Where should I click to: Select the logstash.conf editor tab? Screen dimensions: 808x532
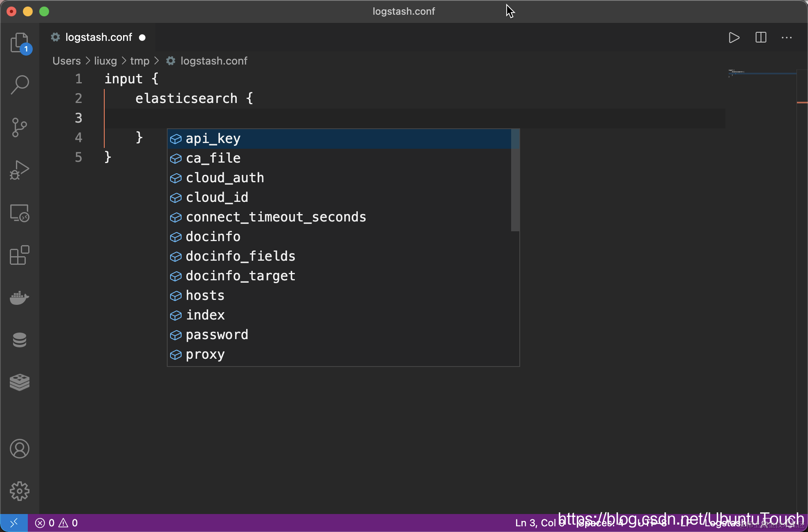[x=99, y=37]
